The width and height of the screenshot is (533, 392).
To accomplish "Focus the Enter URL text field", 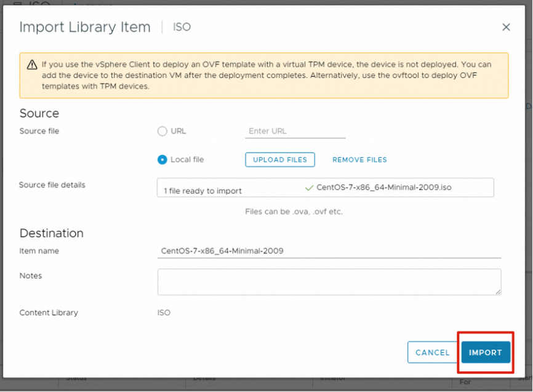I will (295, 131).
